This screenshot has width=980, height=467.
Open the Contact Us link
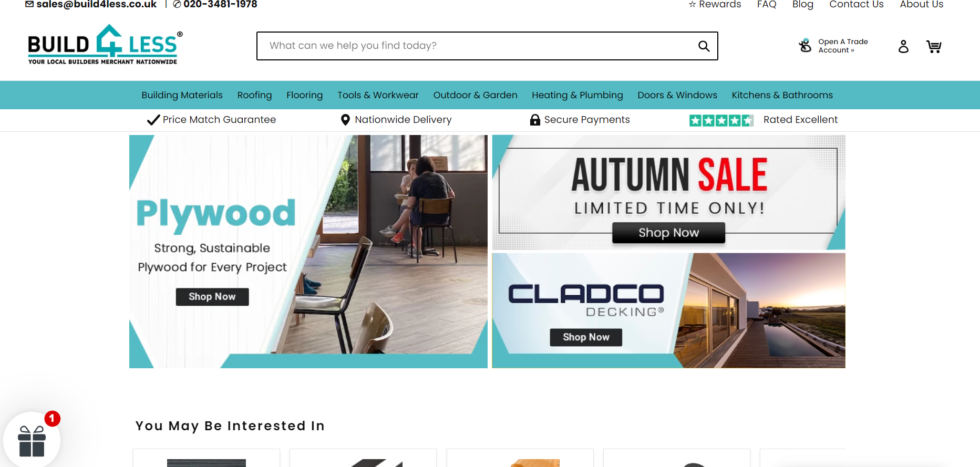857,4
